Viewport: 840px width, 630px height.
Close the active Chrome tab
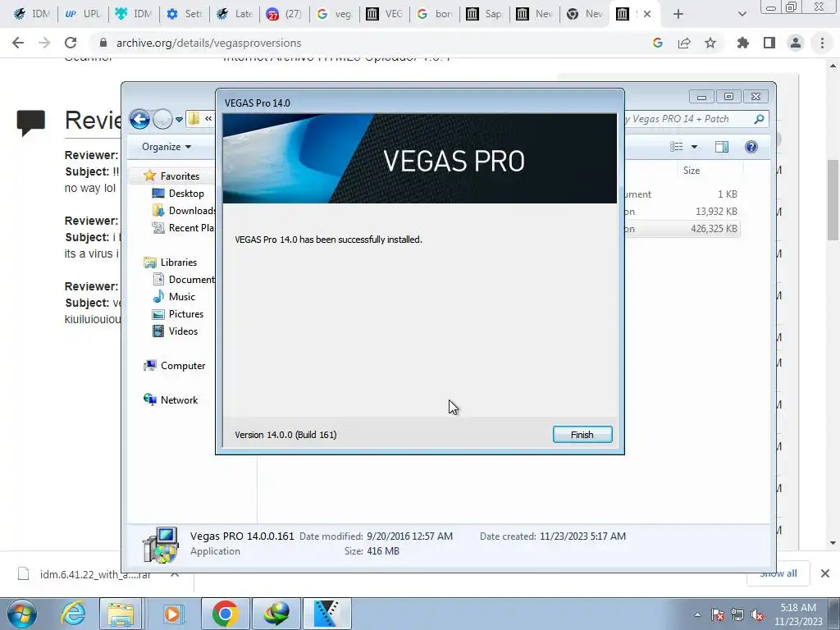click(647, 14)
